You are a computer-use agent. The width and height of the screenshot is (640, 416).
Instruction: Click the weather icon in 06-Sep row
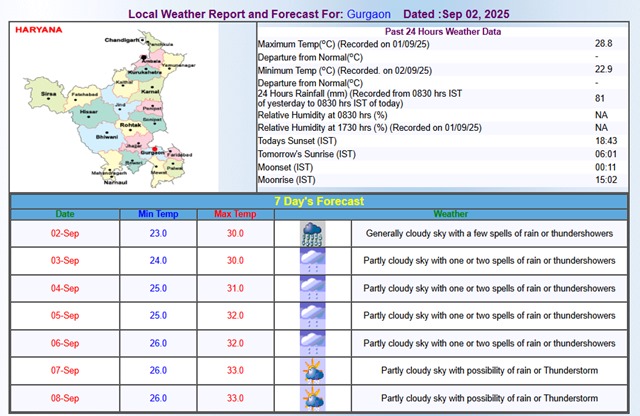tap(313, 343)
